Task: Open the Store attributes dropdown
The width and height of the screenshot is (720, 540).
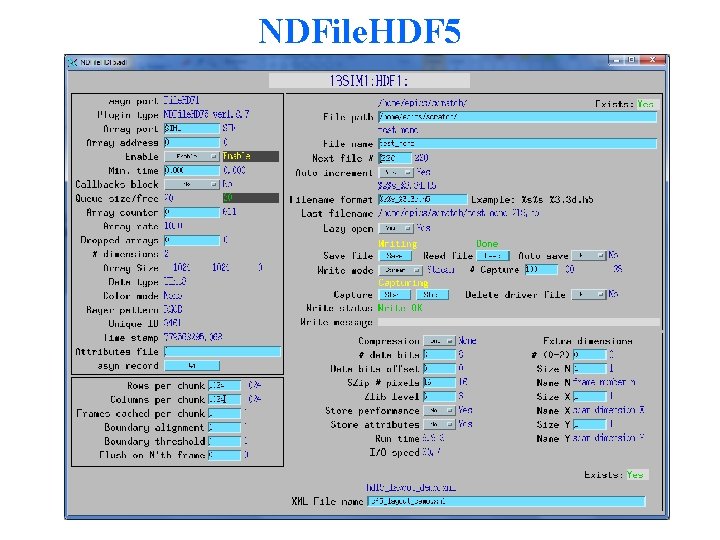Action: coord(439,424)
